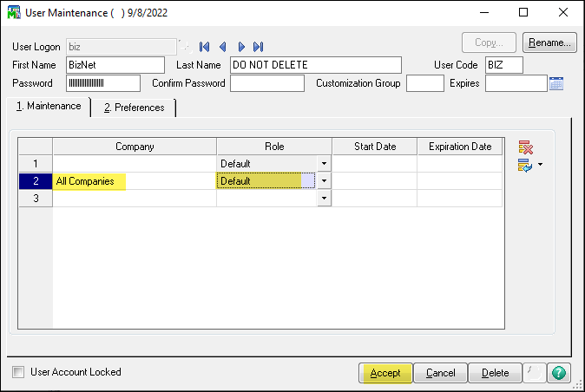Close the User Maintenance window
The width and height of the screenshot is (585, 392).
[x=563, y=12]
